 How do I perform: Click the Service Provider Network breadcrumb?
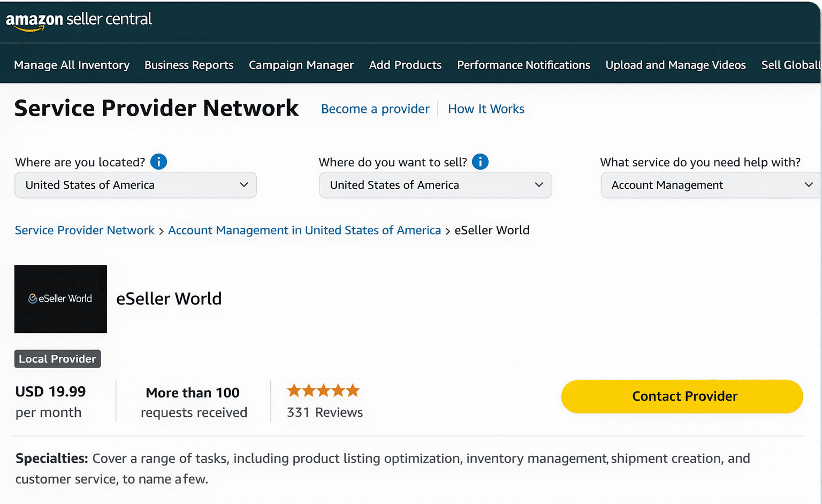point(84,230)
